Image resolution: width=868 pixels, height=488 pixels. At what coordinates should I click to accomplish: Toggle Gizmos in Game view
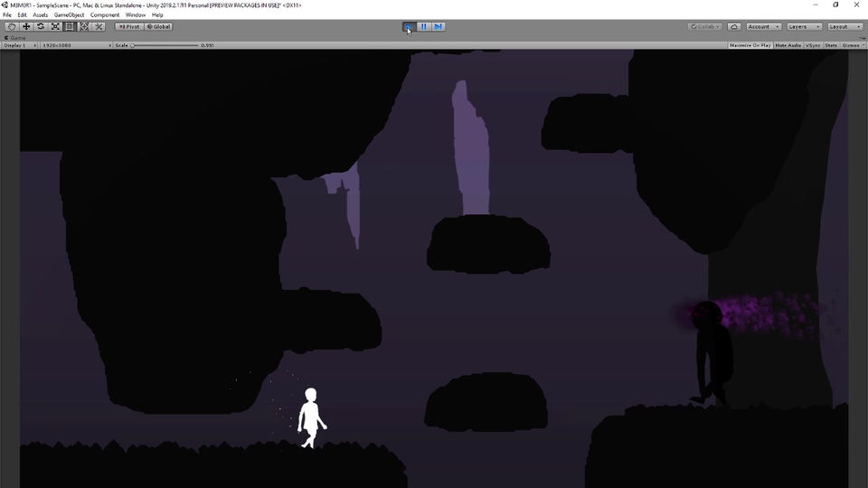850,45
